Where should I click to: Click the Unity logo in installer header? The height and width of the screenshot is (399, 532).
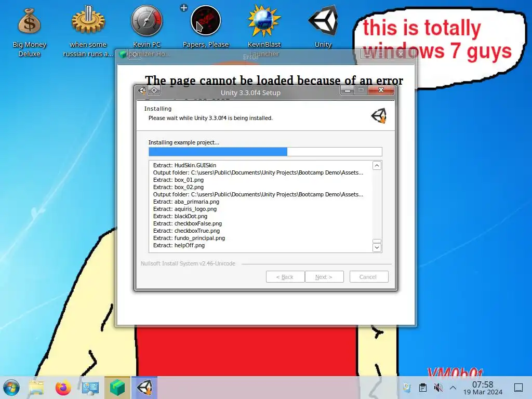379,116
